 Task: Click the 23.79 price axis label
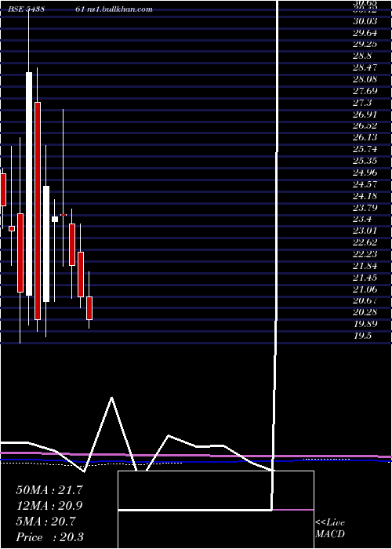click(365, 208)
